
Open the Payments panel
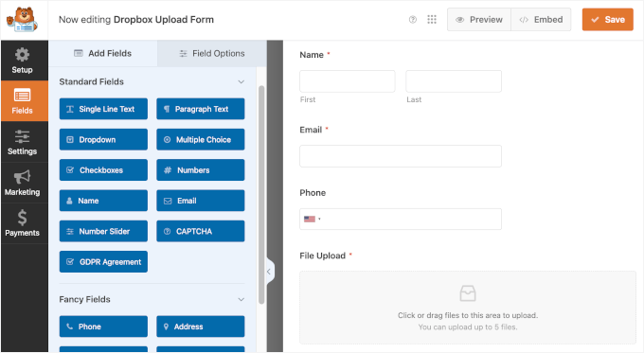tap(22, 223)
